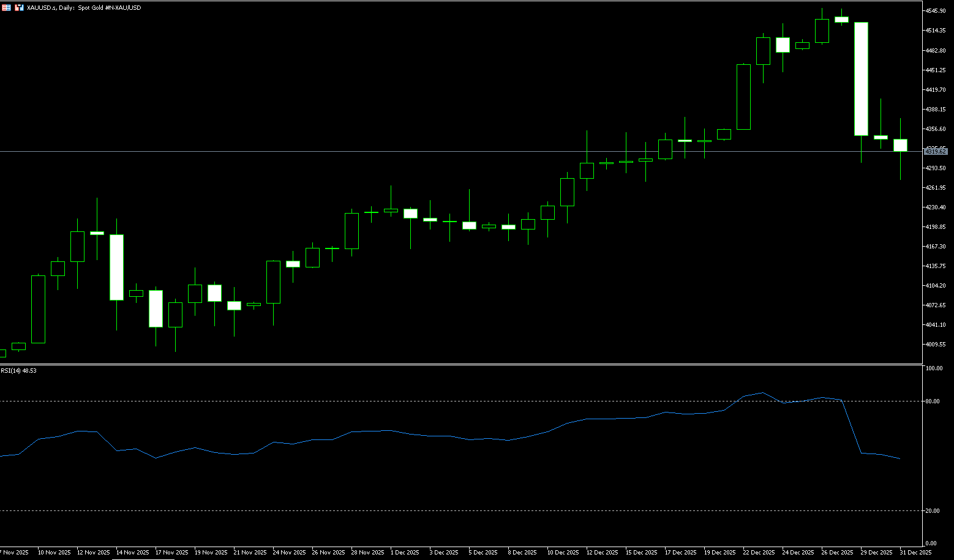Image resolution: width=954 pixels, height=560 pixels.
Task: Click the horizontal scrollbar thumb at chart bottom
Action: [143, 559]
